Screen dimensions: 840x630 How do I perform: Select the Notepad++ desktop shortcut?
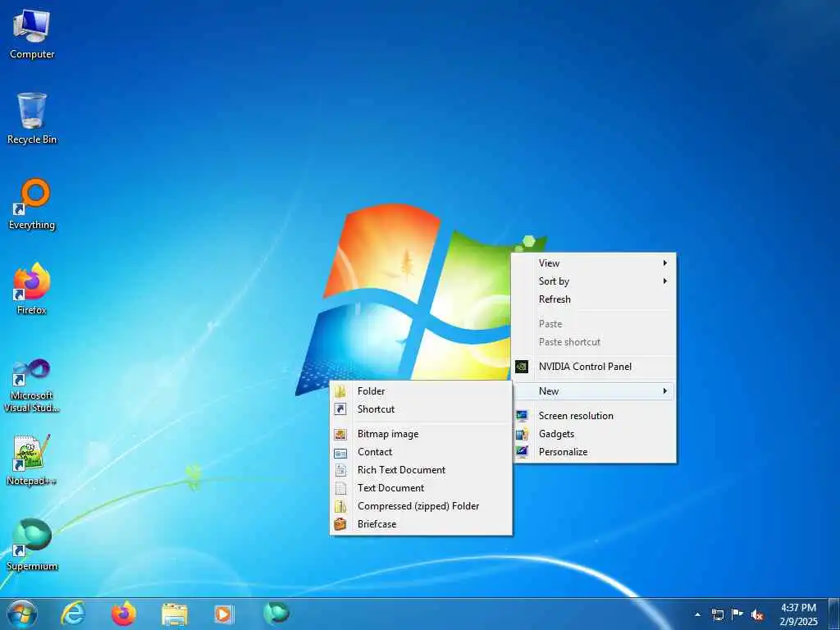pyautogui.click(x=32, y=459)
